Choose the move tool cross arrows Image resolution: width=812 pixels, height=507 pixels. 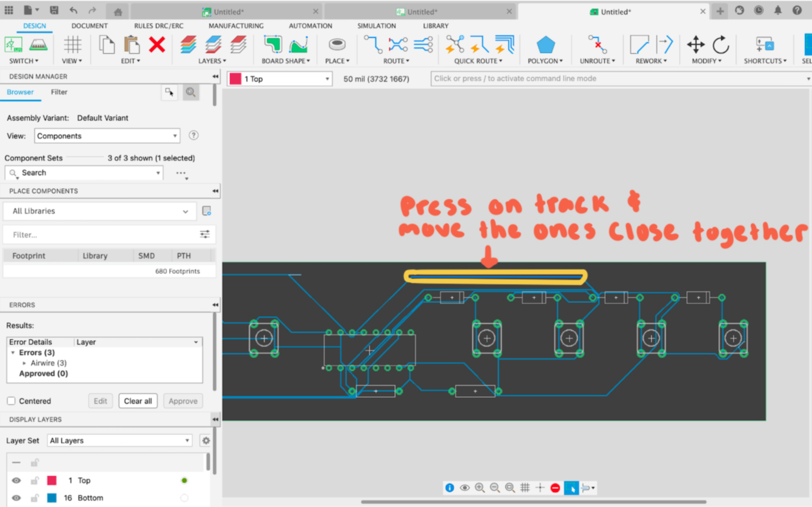[x=696, y=45]
